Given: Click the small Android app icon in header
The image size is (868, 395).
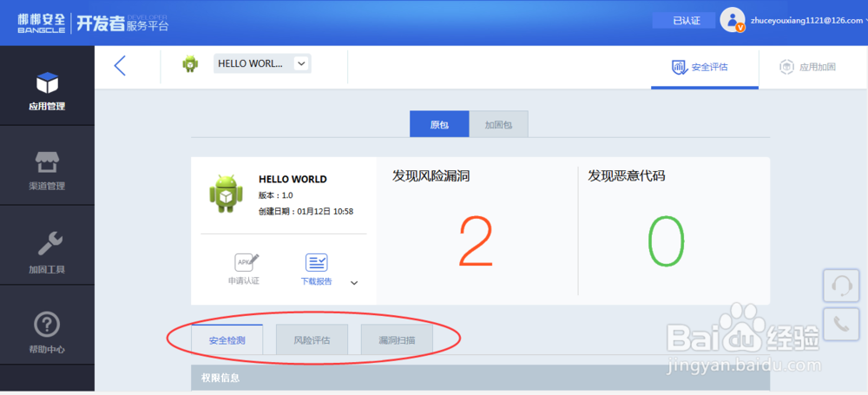Looking at the screenshot, I should coord(190,63).
